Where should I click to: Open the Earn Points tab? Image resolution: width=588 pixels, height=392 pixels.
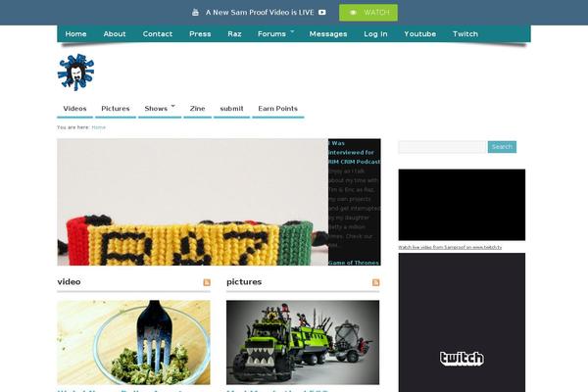coord(278,109)
